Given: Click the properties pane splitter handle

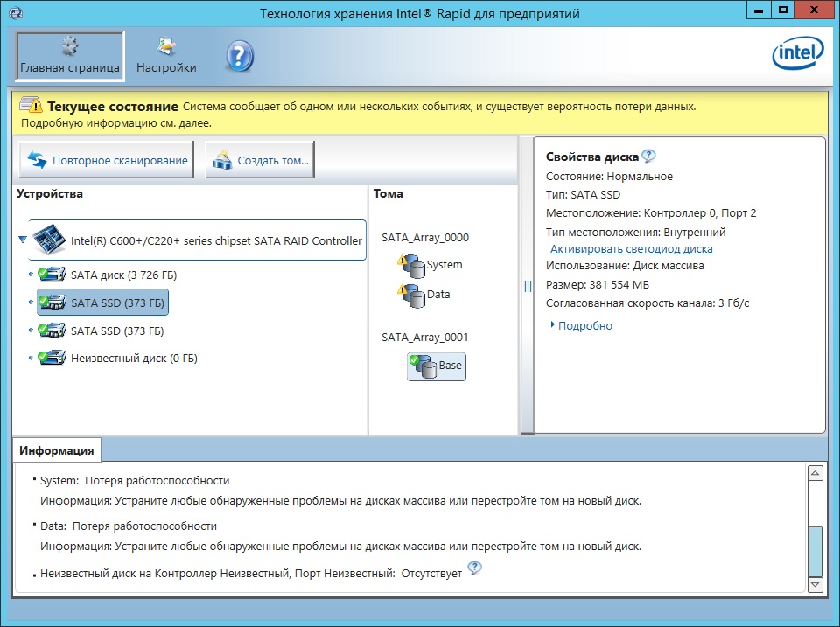Looking at the screenshot, I should [x=528, y=287].
